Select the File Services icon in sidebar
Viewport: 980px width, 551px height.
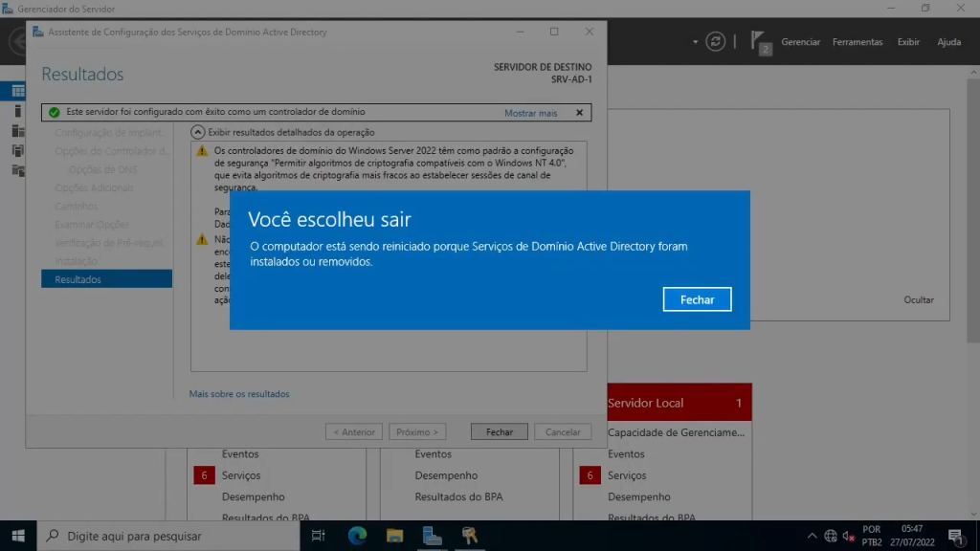(x=17, y=170)
